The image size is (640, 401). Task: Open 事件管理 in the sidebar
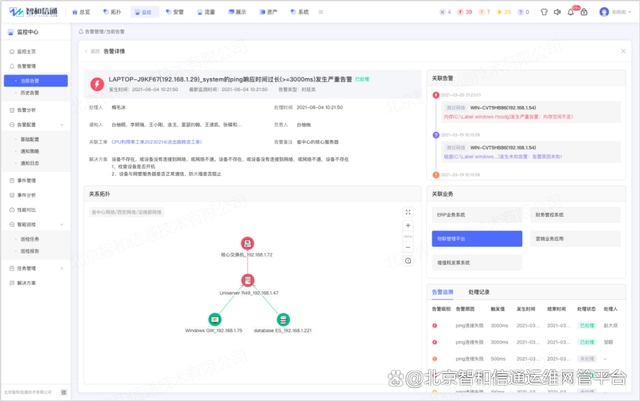coord(27,180)
